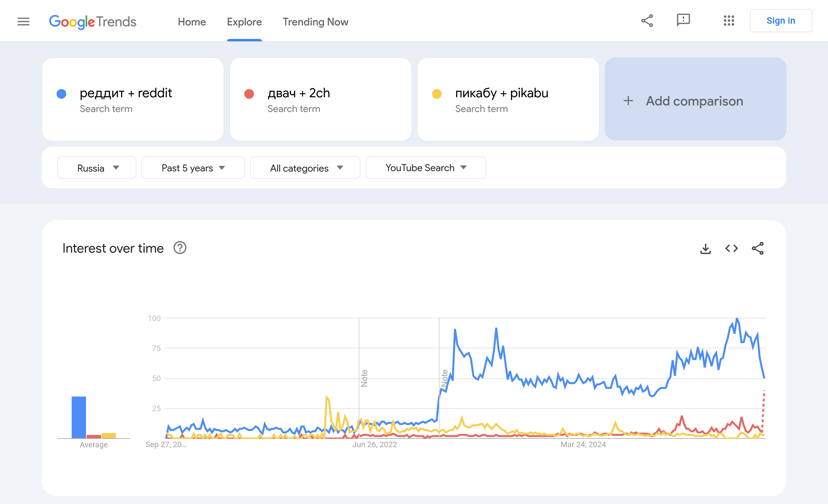
Task: Edit the двач + 2ch search term
Action: 298,93
